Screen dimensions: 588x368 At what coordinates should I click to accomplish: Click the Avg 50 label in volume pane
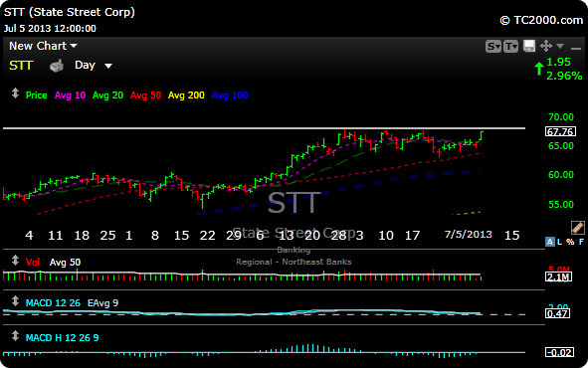[x=65, y=263]
